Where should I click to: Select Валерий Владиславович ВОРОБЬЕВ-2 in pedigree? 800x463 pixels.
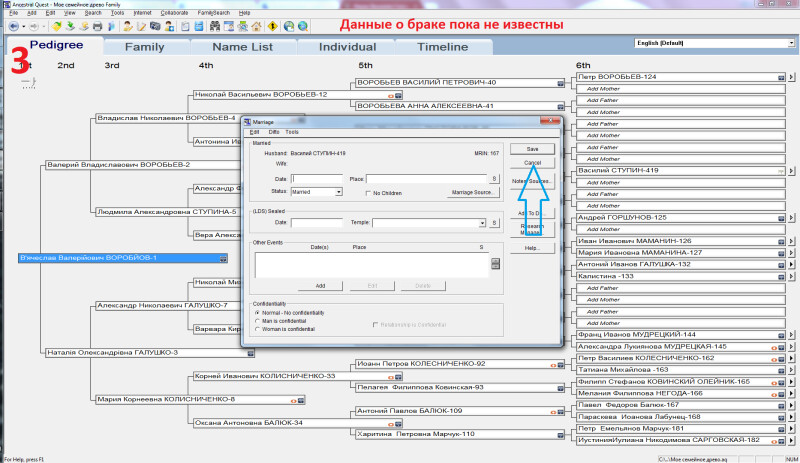(x=145, y=165)
